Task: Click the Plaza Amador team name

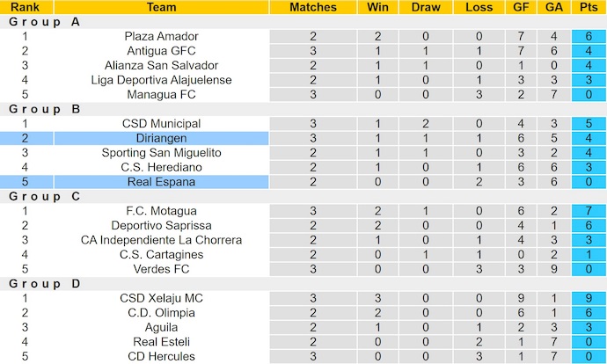Action: (161, 36)
